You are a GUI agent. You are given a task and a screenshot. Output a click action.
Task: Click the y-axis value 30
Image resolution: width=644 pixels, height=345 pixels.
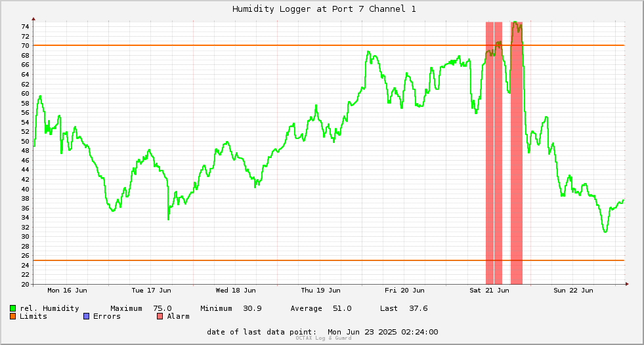(x=25, y=237)
